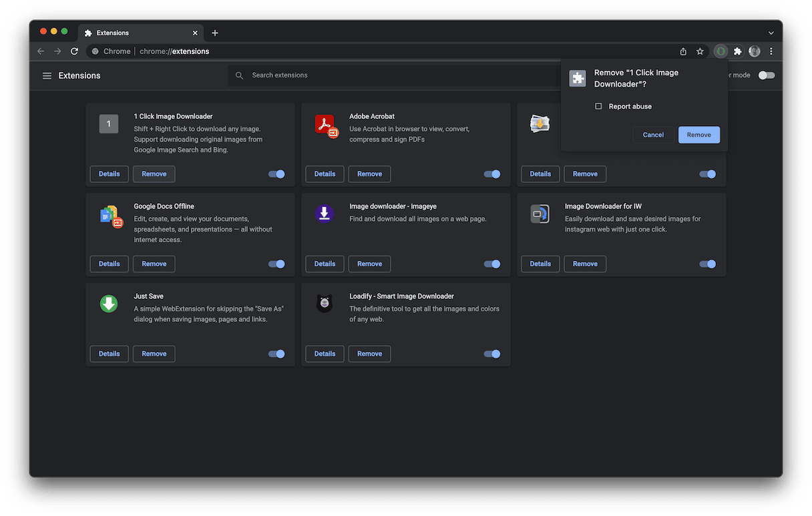Go back using browser back arrow
Image resolution: width=812 pixels, height=516 pixels.
[x=41, y=51]
